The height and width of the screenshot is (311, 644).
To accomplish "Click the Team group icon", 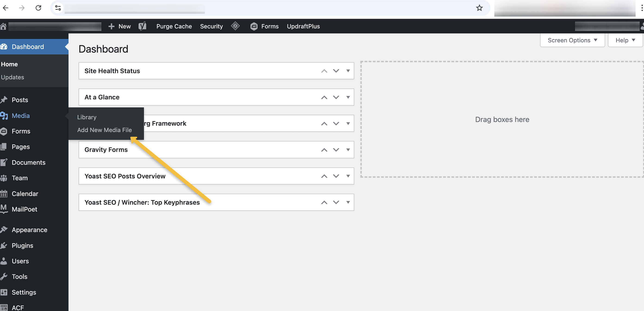I will pos(4,178).
